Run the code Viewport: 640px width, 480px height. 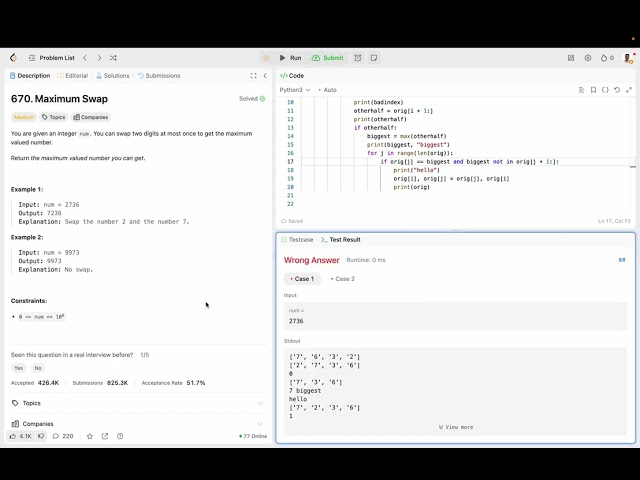(291, 58)
